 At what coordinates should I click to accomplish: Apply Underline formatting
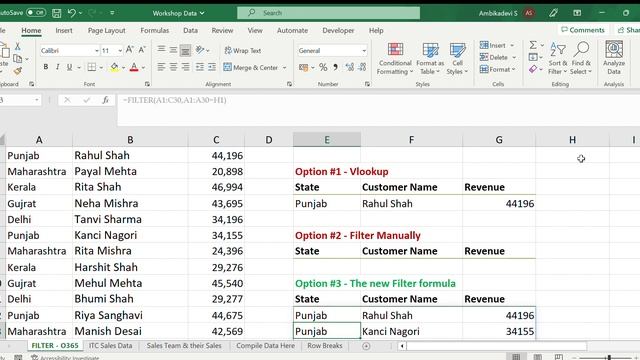click(x=69, y=67)
